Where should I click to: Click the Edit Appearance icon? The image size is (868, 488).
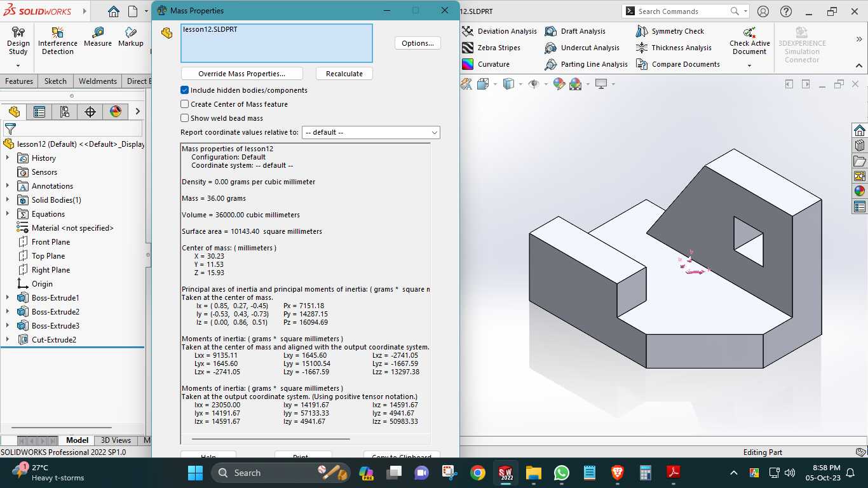pos(559,84)
